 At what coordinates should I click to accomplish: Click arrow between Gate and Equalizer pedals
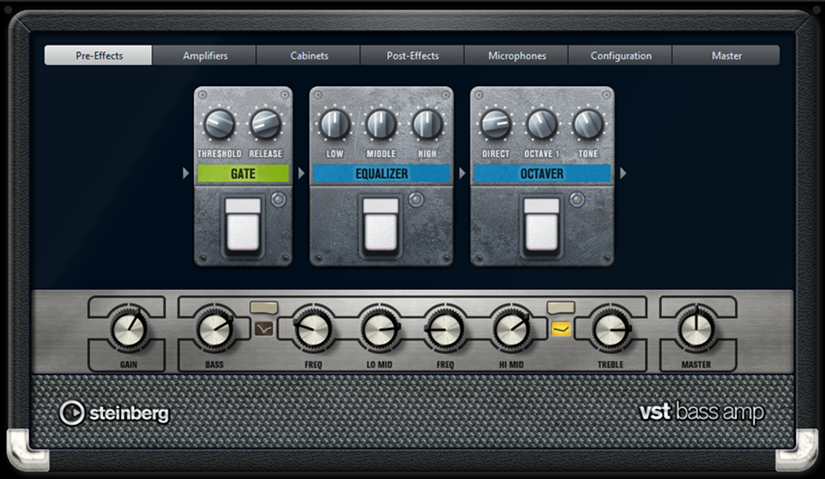[301, 173]
